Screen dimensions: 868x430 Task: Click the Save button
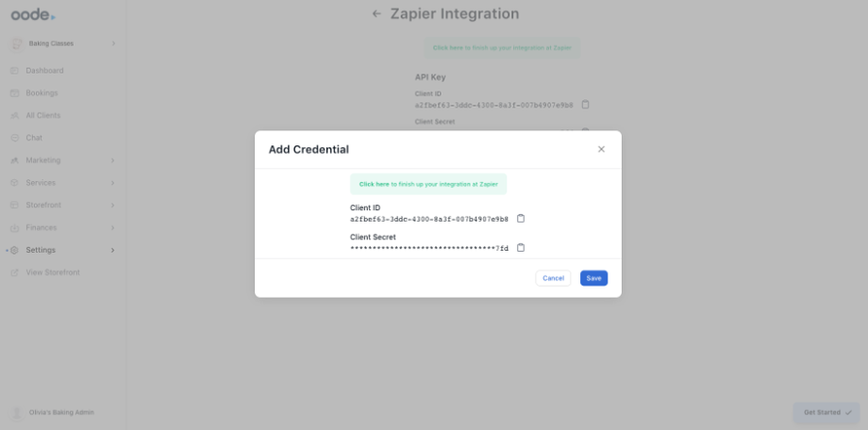(x=593, y=278)
